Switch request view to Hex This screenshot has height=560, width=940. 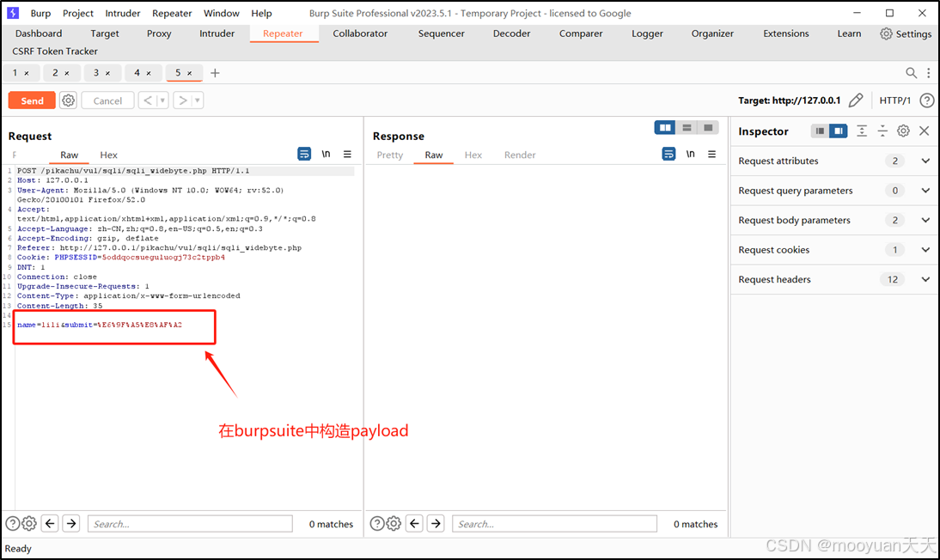coord(108,155)
